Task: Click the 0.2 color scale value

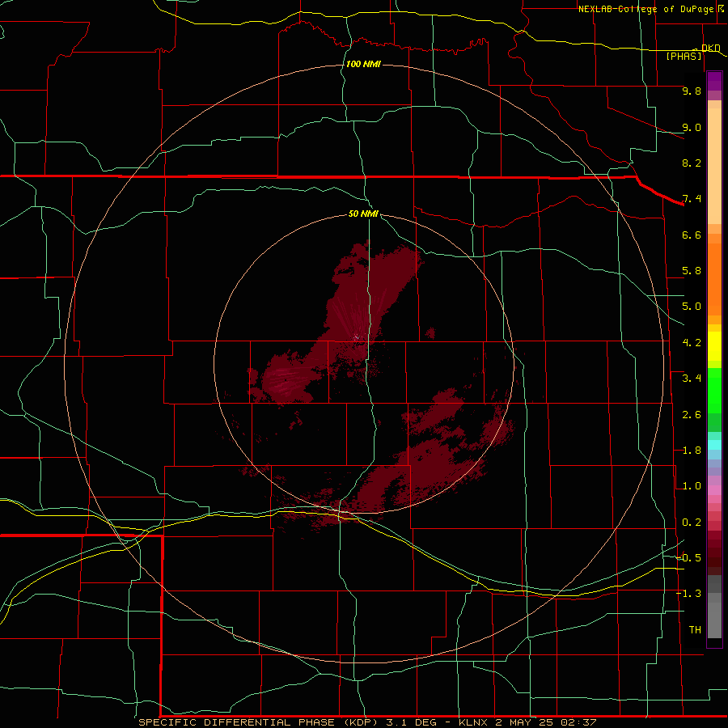Action: (692, 523)
